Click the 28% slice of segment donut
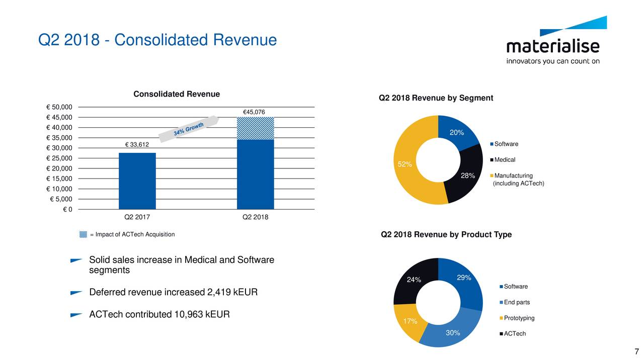This screenshot has width=644, height=362. (x=468, y=176)
